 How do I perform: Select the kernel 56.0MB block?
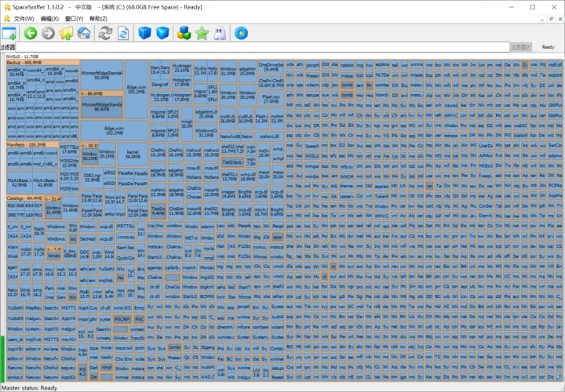pyautogui.click(x=133, y=154)
